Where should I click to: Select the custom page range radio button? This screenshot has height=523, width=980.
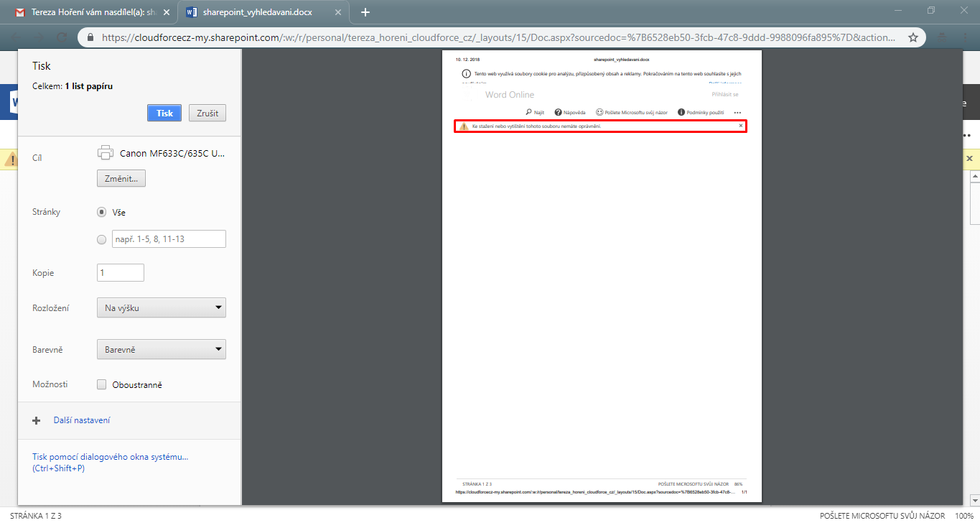point(102,239)
